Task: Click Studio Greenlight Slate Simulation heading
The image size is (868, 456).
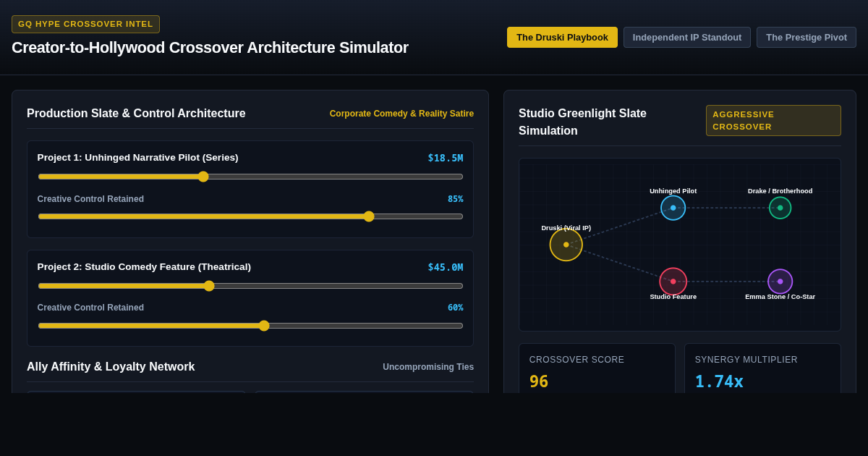Action: pos(583,122)
